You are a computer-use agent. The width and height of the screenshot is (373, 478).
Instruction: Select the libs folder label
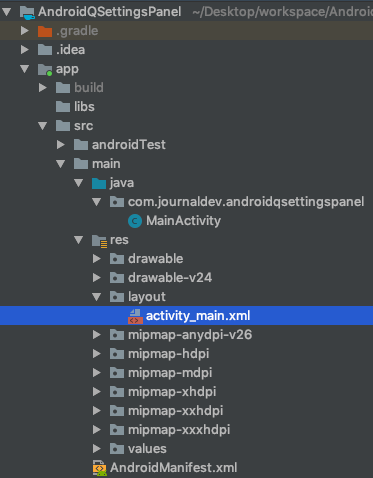pyautogui.click(x=84, y=107)
